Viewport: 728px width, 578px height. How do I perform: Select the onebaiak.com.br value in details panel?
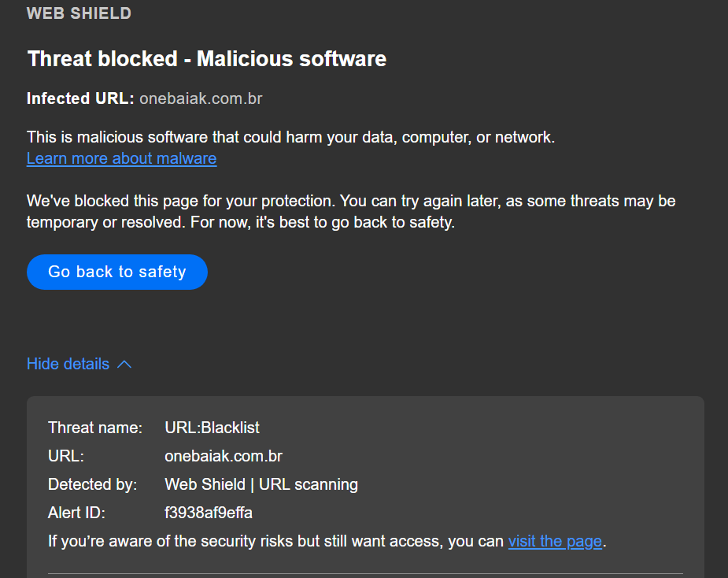point(223,456)
